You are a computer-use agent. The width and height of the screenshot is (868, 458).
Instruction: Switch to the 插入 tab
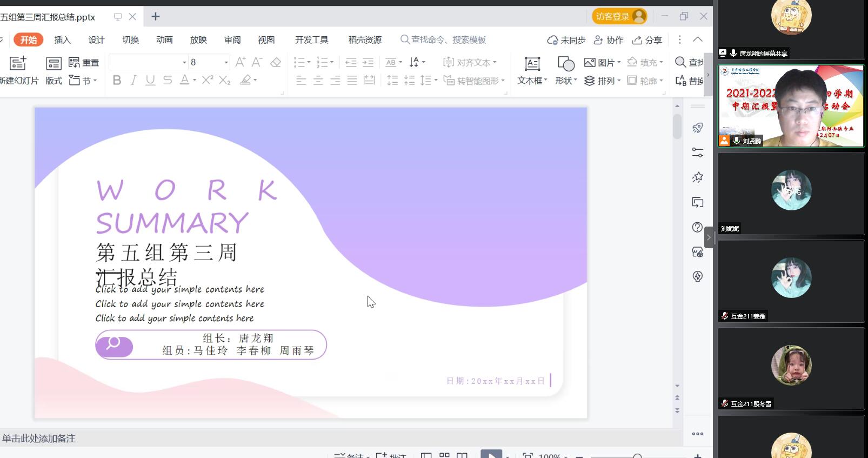point(63,39)
